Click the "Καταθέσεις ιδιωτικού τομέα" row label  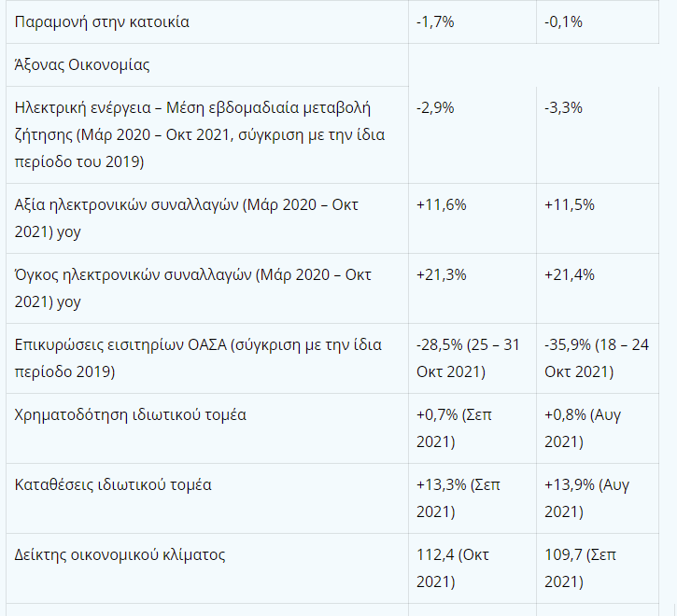(x=114, y=484)
